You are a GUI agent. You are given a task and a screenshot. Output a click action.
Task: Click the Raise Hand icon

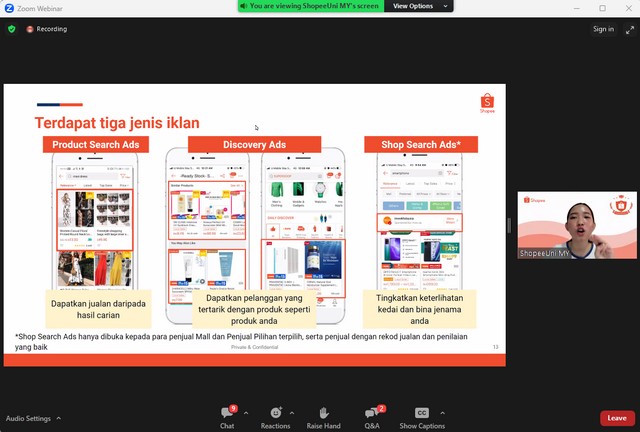[x=323, y=414]
